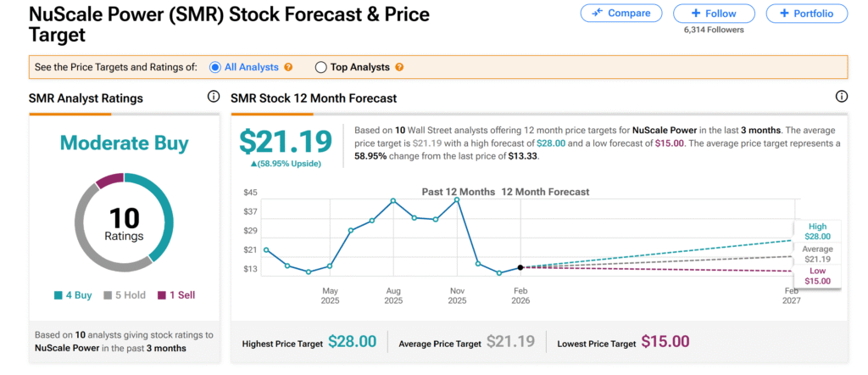This screenshot has width=868, height=375.
Task: Click the plus icon on Portfolio button
Action: coord(785,14)
